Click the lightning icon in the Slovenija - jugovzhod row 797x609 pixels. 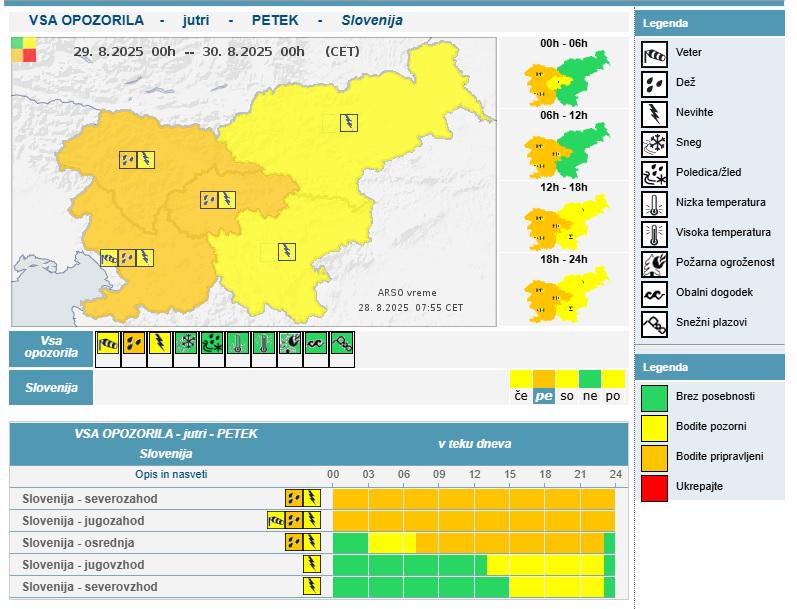tap(312, 564)
